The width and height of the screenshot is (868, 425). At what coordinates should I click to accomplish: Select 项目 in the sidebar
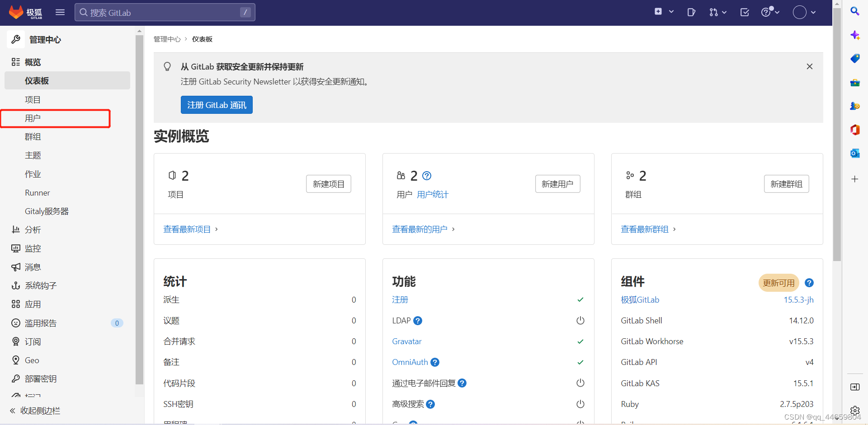click(x=33, y=100)
